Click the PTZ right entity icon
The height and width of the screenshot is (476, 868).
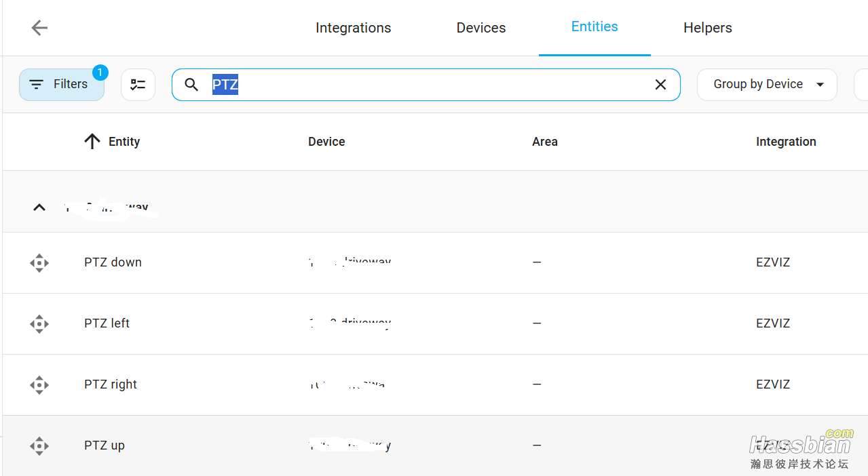coord(39,385)
